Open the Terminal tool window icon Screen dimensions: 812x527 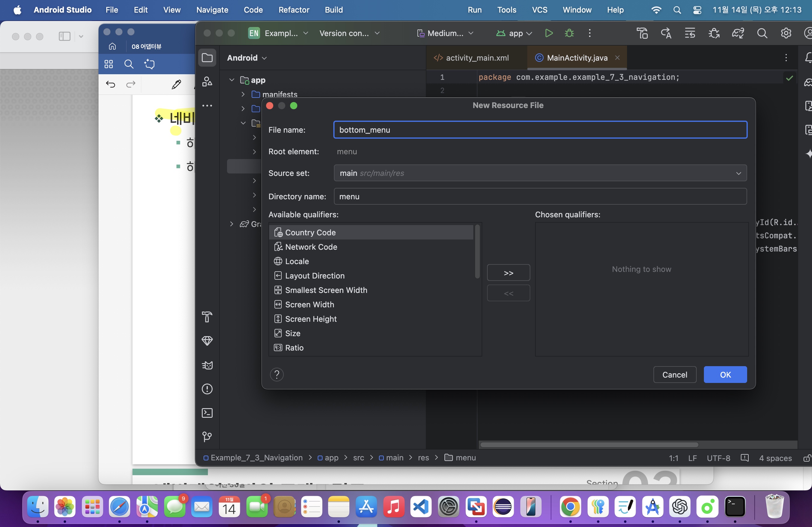207,413
